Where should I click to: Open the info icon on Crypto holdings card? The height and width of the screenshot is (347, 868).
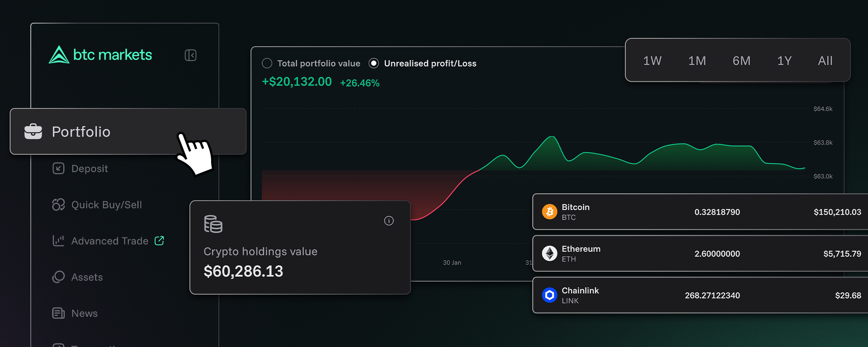pos(389,221)
